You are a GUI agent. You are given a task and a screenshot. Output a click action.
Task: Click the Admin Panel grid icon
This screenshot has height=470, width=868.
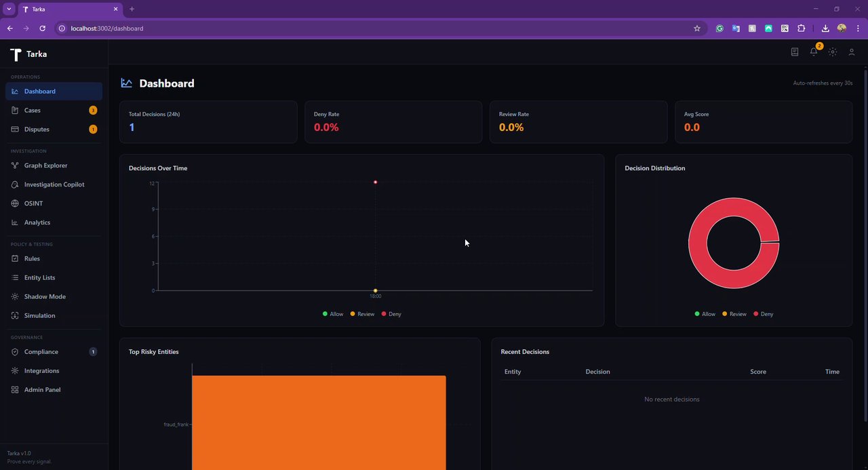[x=15, y=390]
